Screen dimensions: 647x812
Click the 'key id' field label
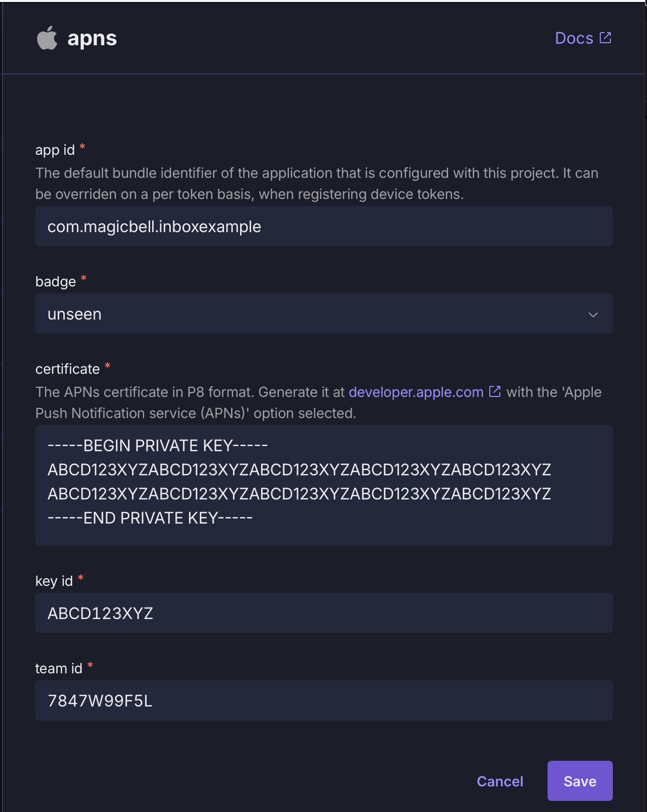pos(54,581)
